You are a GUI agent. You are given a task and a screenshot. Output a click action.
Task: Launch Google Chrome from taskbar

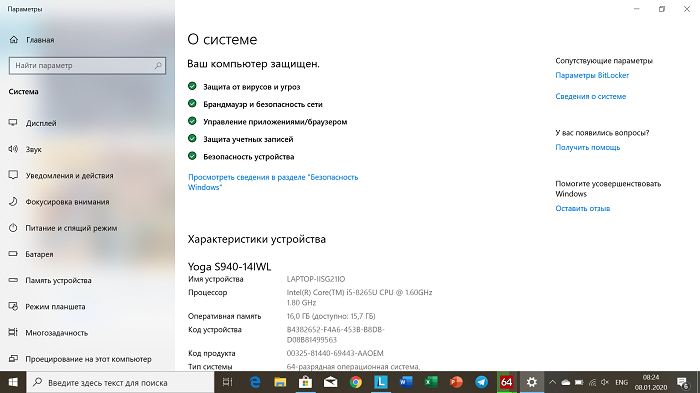(356, 382)
